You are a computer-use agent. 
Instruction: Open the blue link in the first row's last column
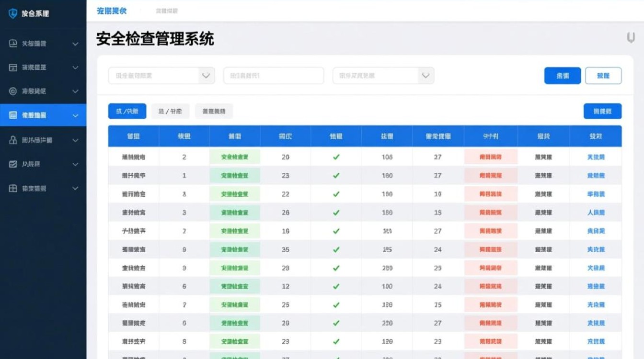coord(597,157)
